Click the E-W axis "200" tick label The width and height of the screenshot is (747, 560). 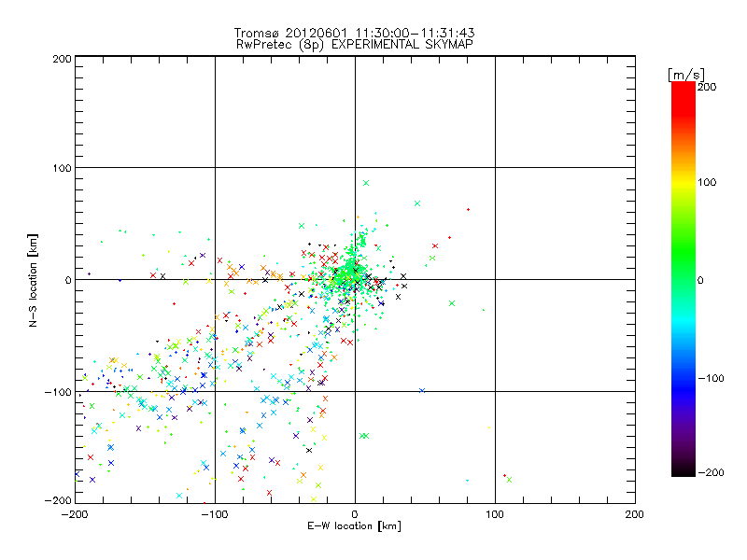coord(635,514)
